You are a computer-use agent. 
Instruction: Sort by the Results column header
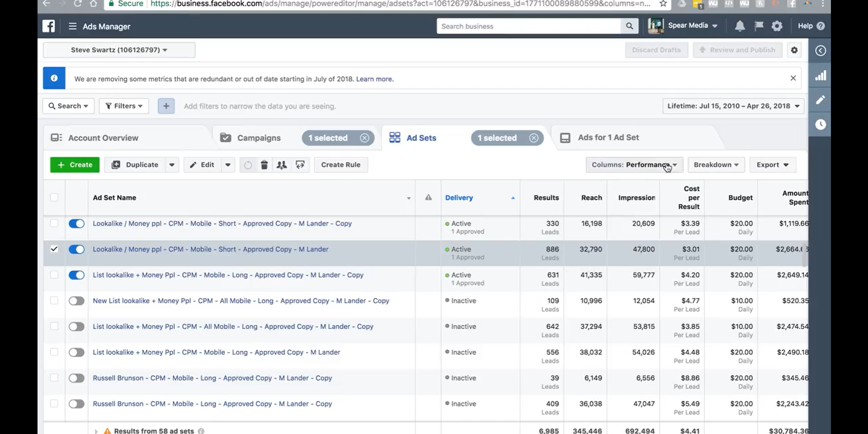tap(546, 198)
